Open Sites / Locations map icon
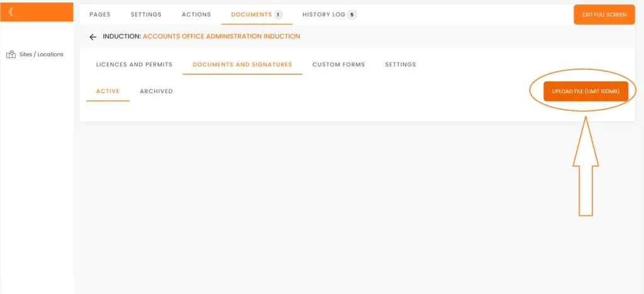 click(x=11, y=55)
